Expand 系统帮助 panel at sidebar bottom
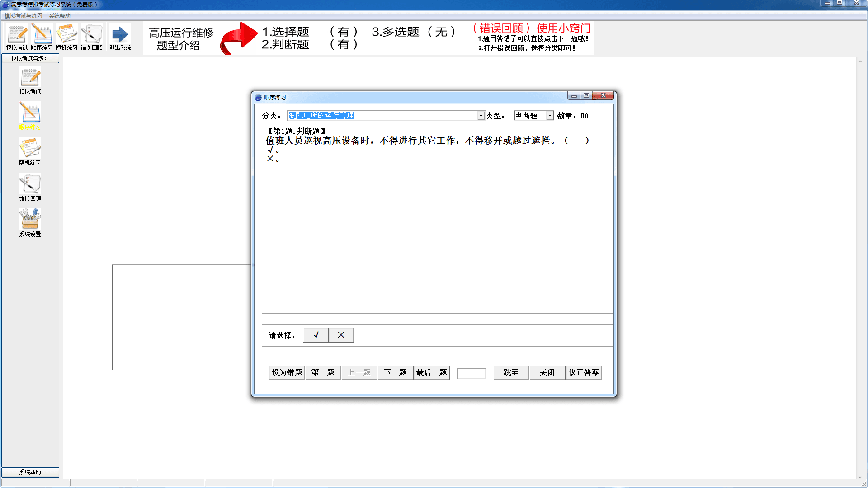 [30, 472]
